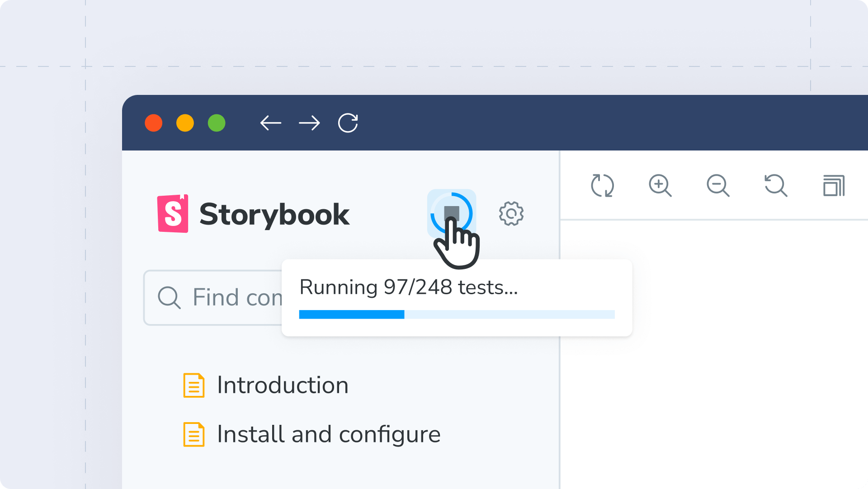The height and width of the screenshot is (489, 868).
Task: Select the Introduction sidebar entry
Action: 283,386
